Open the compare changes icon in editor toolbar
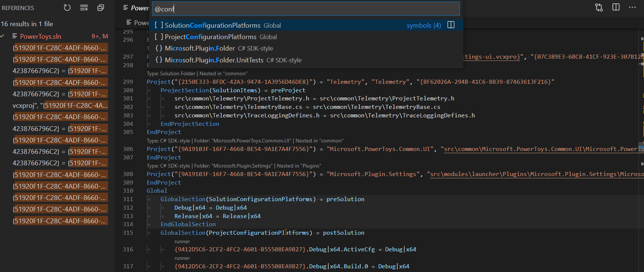This screenshot has width=644, height=272. coord(599,7)
